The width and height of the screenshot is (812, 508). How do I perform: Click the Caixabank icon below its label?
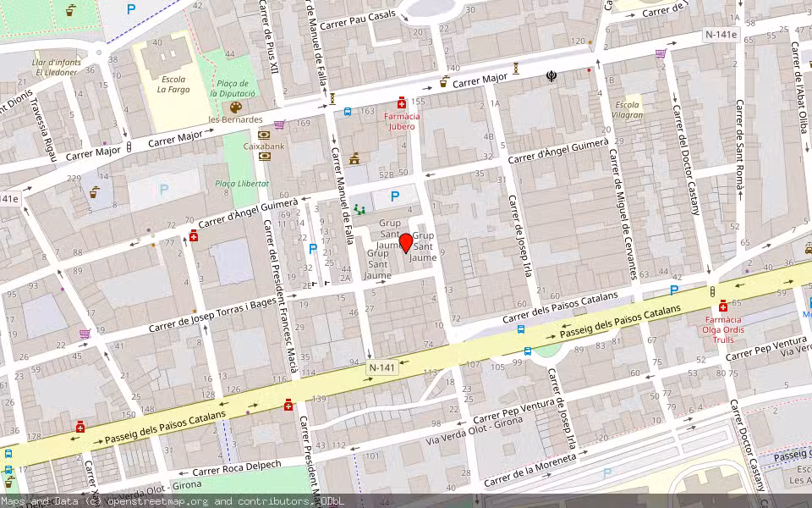click(x=264, y=156)
